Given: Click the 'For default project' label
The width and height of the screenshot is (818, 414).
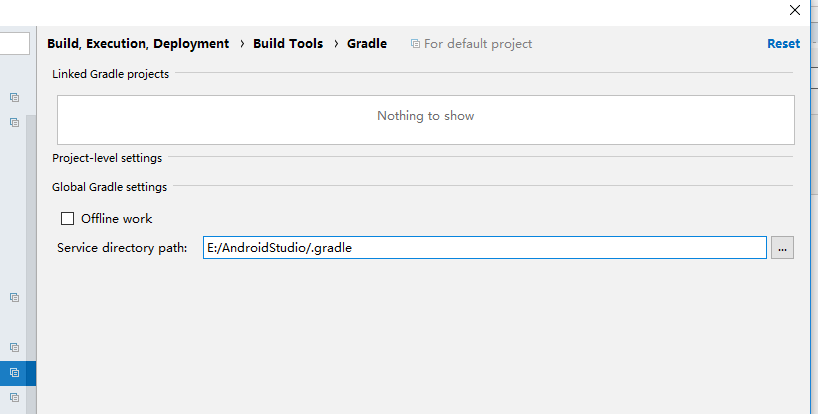Looking at the screenshot, I should coord(478,44).
